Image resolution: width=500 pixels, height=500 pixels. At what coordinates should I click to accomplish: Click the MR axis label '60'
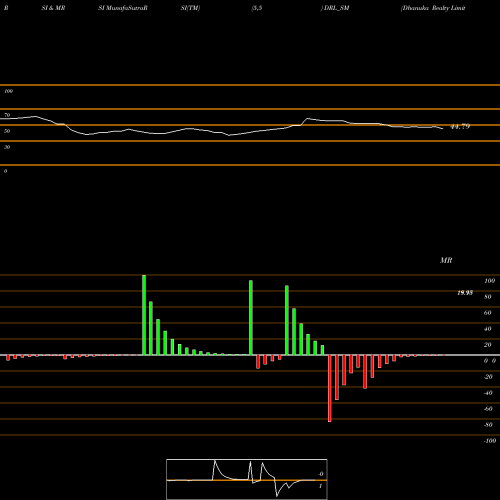(488, 313)
